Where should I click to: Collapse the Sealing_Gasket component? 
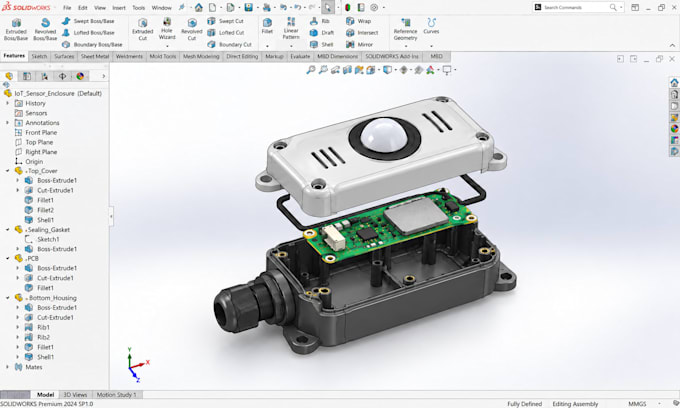pos(7,230)
